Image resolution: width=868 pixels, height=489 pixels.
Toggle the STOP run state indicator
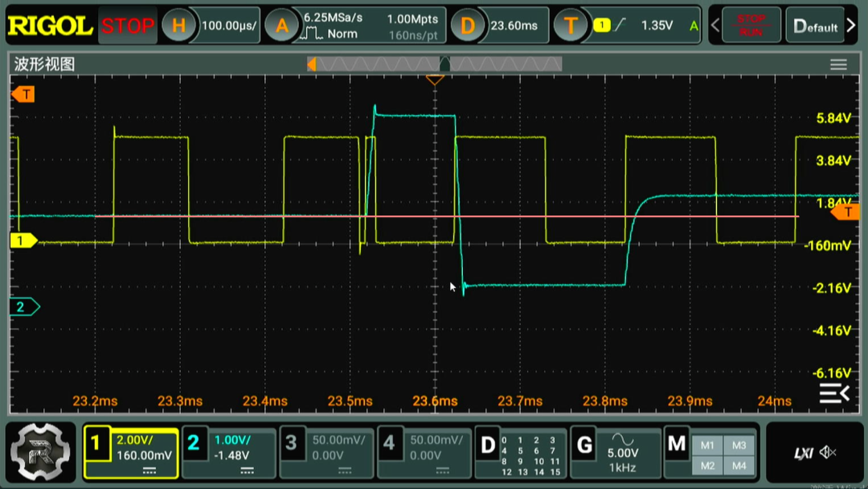[x=127, y=26]
